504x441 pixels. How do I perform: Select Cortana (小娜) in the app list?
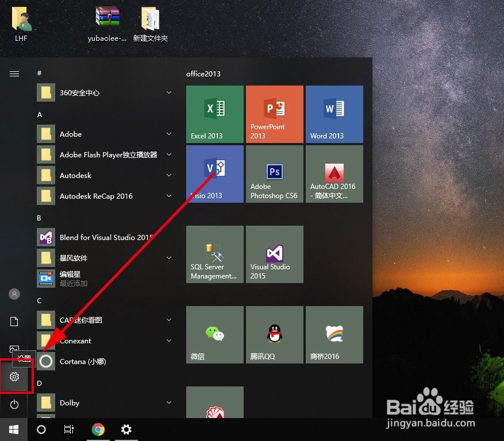[x=82, y=361]
